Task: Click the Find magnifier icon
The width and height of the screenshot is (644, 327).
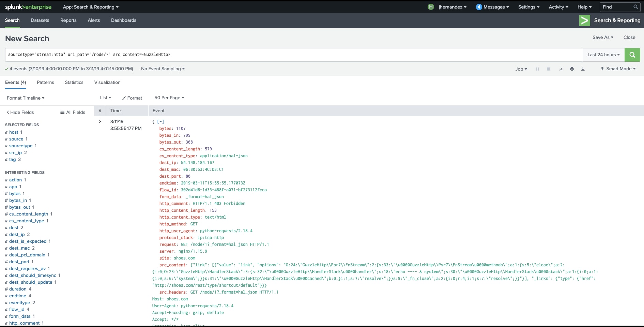Action: click(x=635, y=7)
